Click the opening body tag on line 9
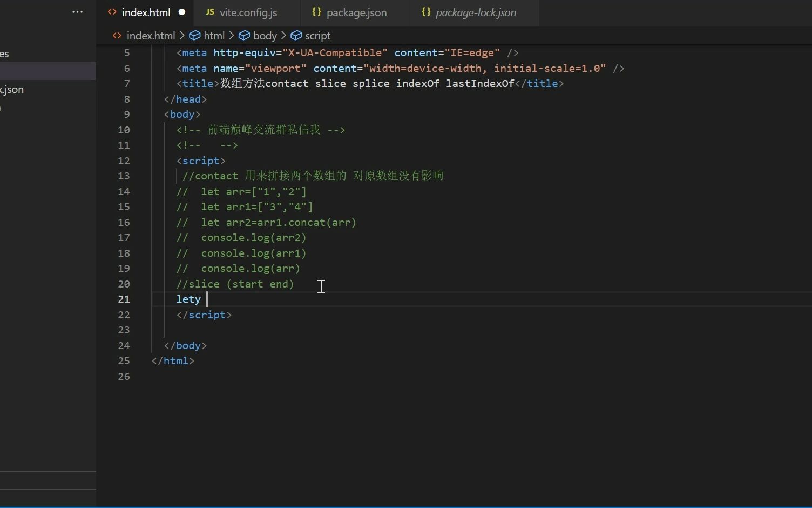The image size is (812, 508). coord(182,115)
